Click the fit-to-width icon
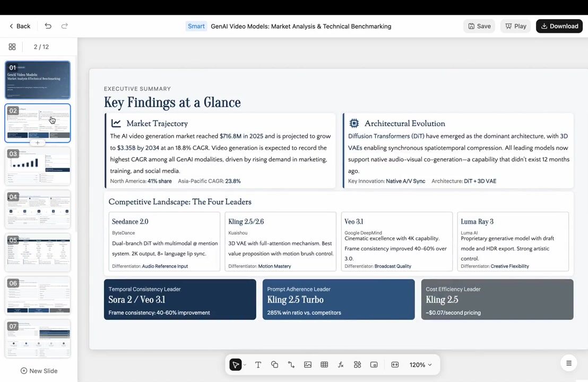This screenshot has height=382, width=588. (395, 364)
